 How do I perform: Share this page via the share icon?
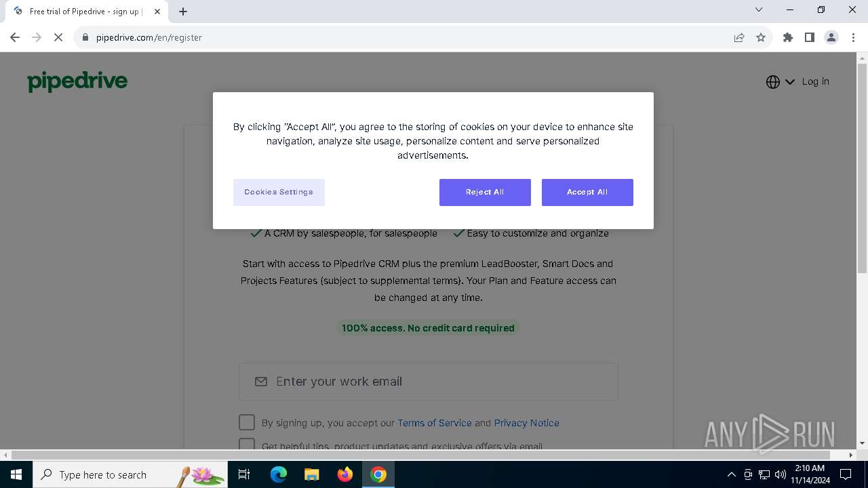pos(739,37)
